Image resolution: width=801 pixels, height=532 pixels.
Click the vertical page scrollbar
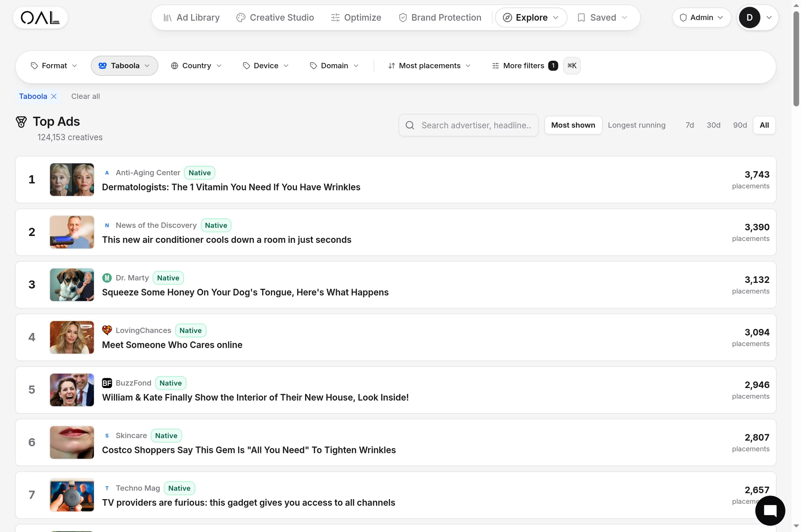[x=796, y=59]
